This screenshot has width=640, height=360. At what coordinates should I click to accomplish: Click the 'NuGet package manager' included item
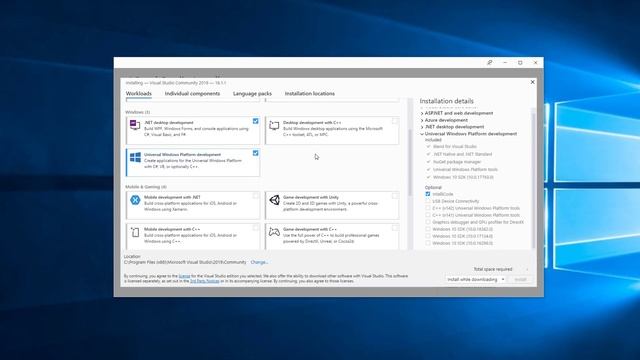(x=457, y=162)
